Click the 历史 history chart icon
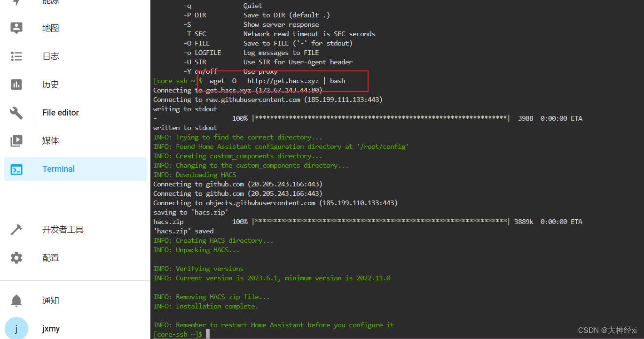This screenshot has width=644, height=339. pyautogui.click(x=16, y=85)
